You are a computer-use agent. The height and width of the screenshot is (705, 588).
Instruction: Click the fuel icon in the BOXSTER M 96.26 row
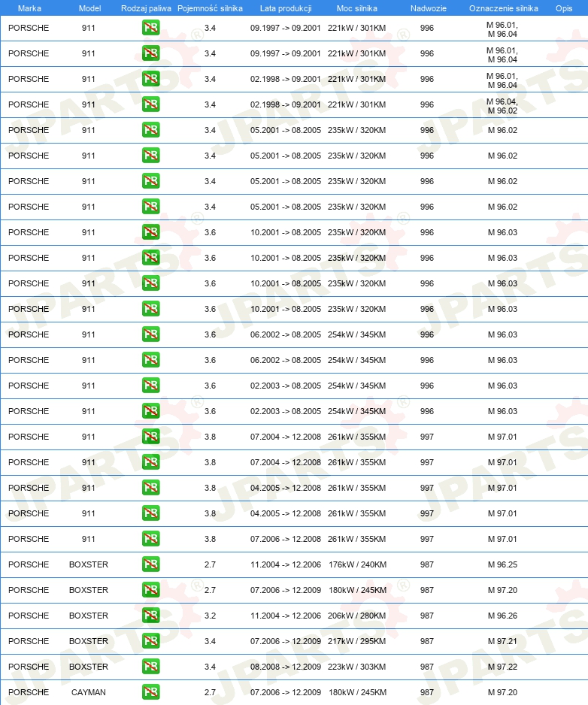[x=150, y=616]
